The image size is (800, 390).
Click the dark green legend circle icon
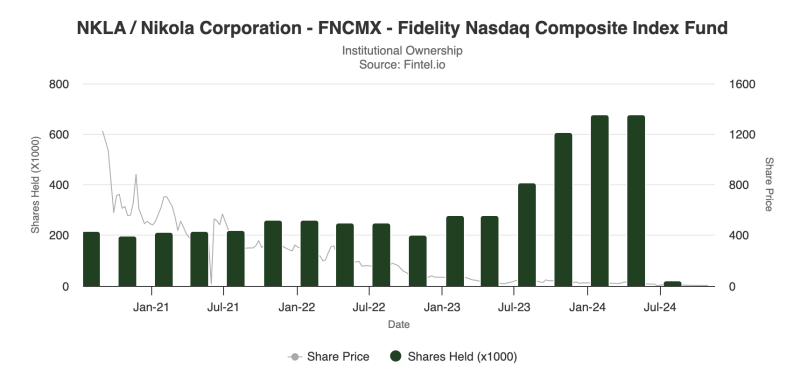pyautogui.click(x=395, y=357)
